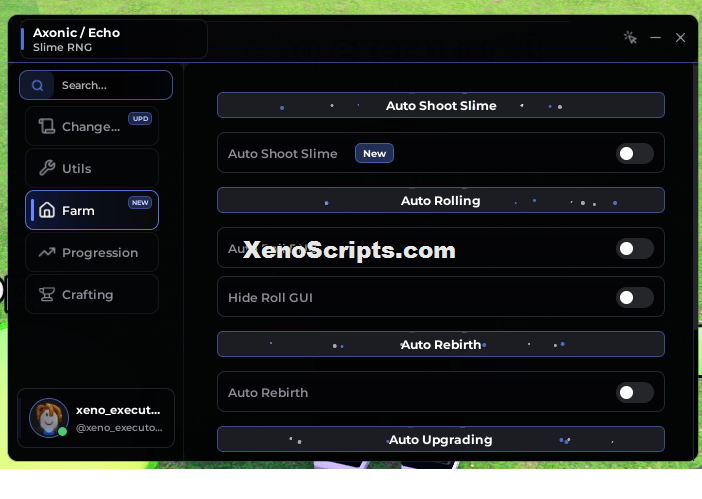Click the search magnifier icon
Viewport: 702px width, 499px height.
pos(38,85)
